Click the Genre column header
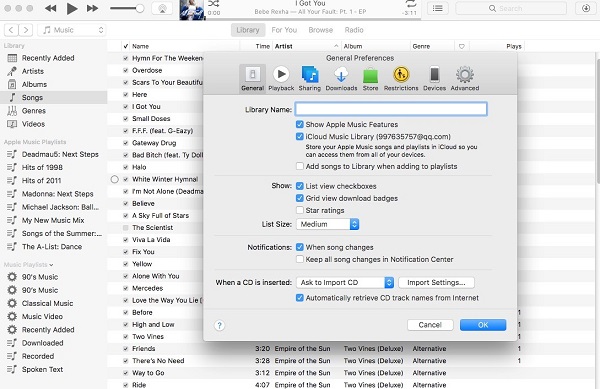 [432, 46]
